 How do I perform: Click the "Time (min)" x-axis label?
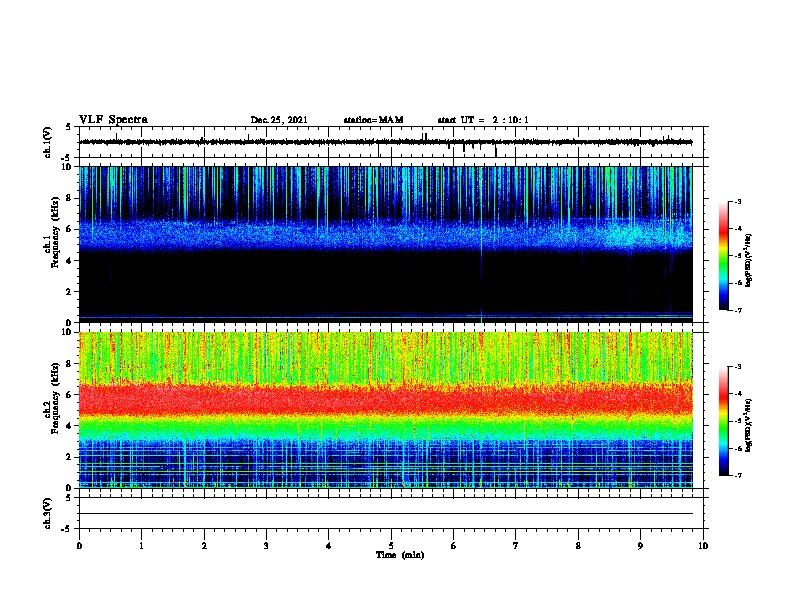click(x=400, y=555)
